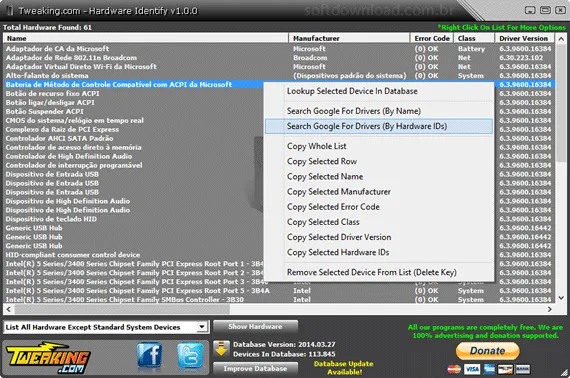The image size is (570, 378).
Task: Click the window resize grip corner
Action: (x=565, y=373)
